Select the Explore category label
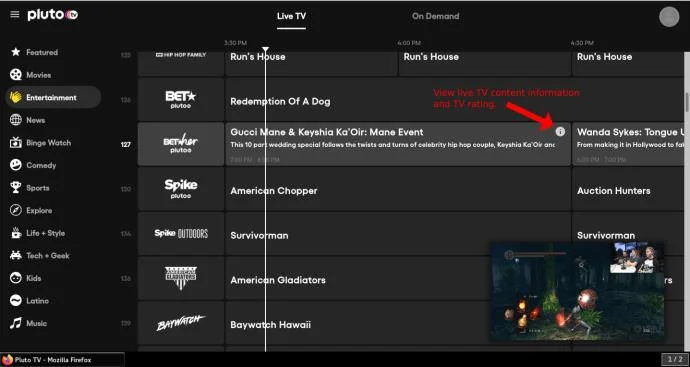This screenshot has height=367, width=690. tap(39, 210)
